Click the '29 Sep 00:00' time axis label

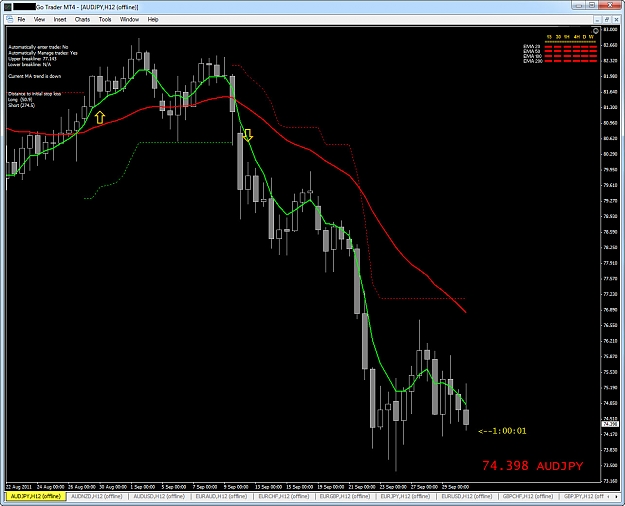coord(456,487)
